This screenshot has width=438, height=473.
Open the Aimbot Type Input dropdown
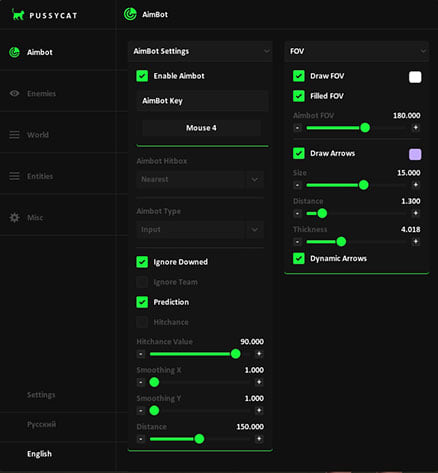(200, 229)
